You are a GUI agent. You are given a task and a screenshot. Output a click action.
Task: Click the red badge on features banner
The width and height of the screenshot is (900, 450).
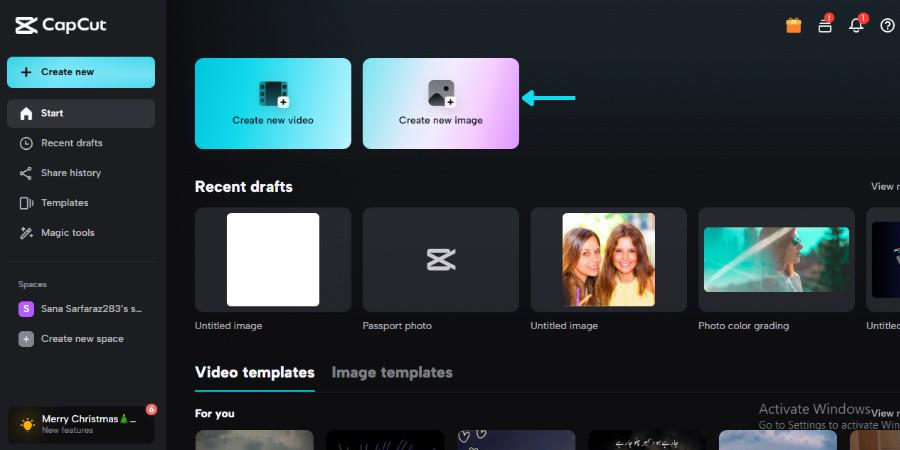151,410
